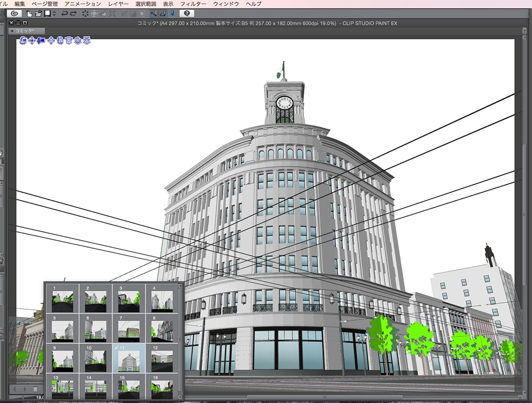
Task: Open CLIP STUDIO launcher icon in toolbar
Action: (x=14, y=14)
